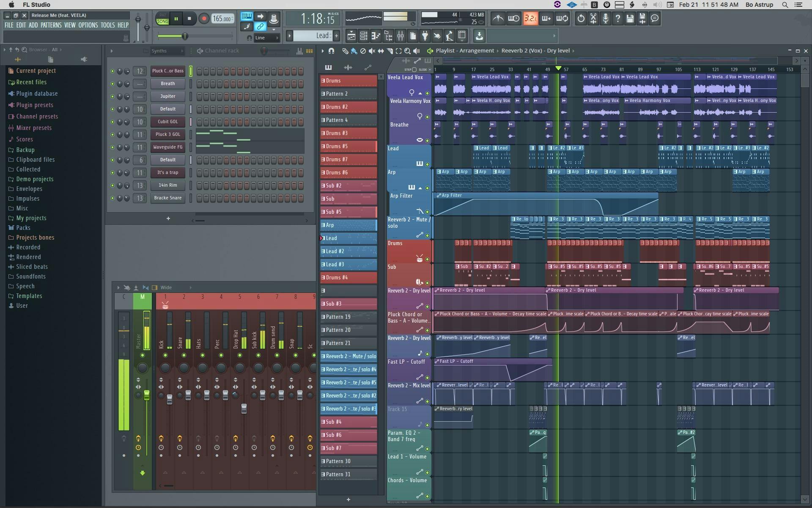Click the Render audio file icon
Screen dimensions: 812x508
tap(642, 18)
